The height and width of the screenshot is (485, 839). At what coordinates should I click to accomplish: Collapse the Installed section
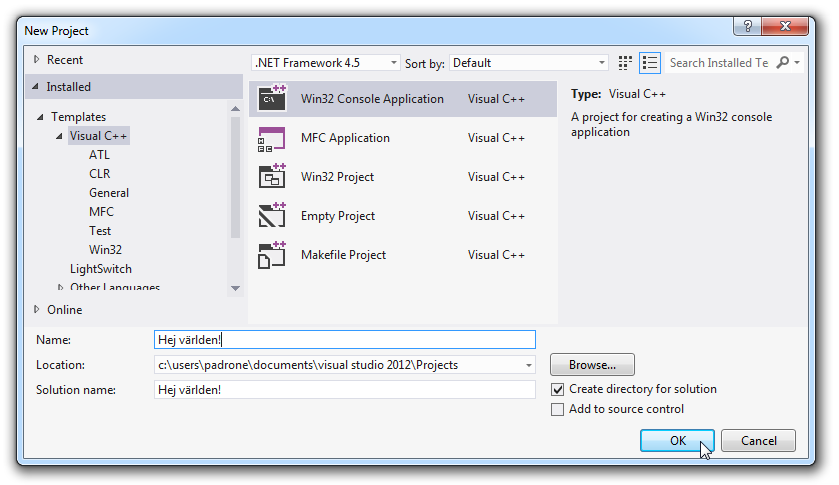(x=36, y=86)
